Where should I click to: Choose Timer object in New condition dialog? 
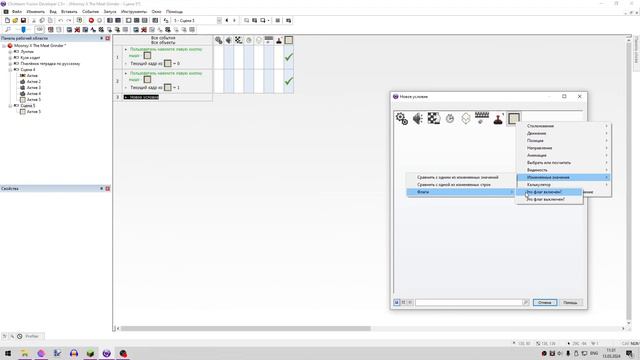(450, 118)
